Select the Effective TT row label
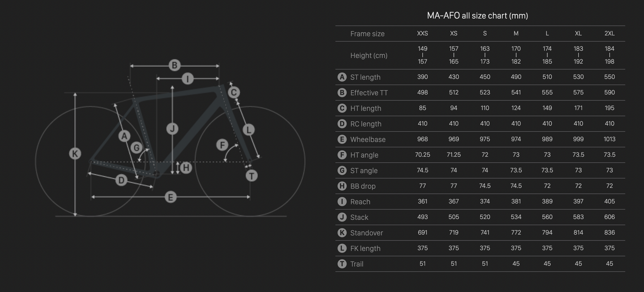Viewport: 644px width, 292px height. click(369, 93)
